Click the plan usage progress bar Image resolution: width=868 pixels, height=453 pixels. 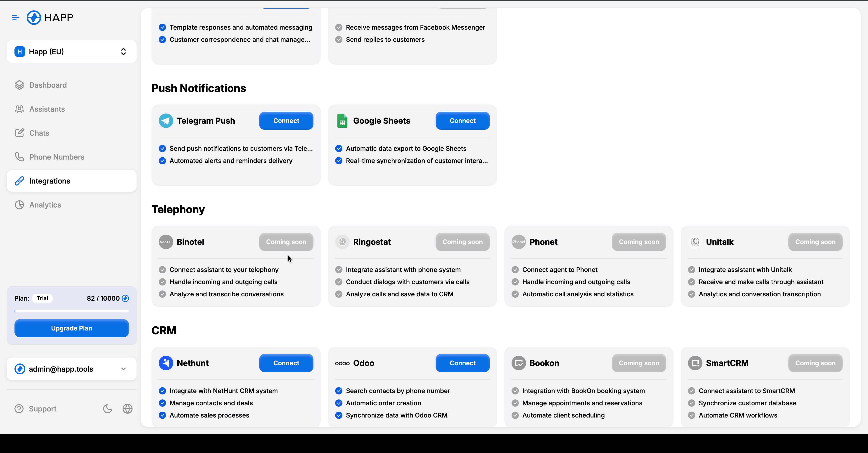tap(71, 311)
